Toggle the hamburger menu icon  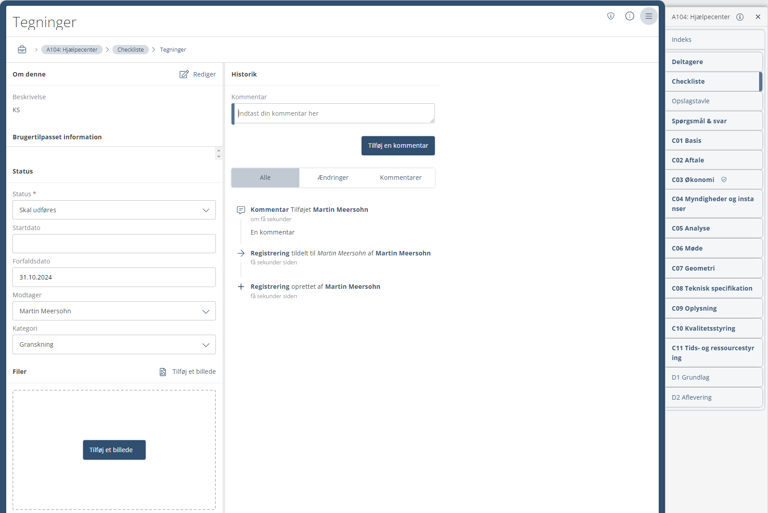(648, 16)
